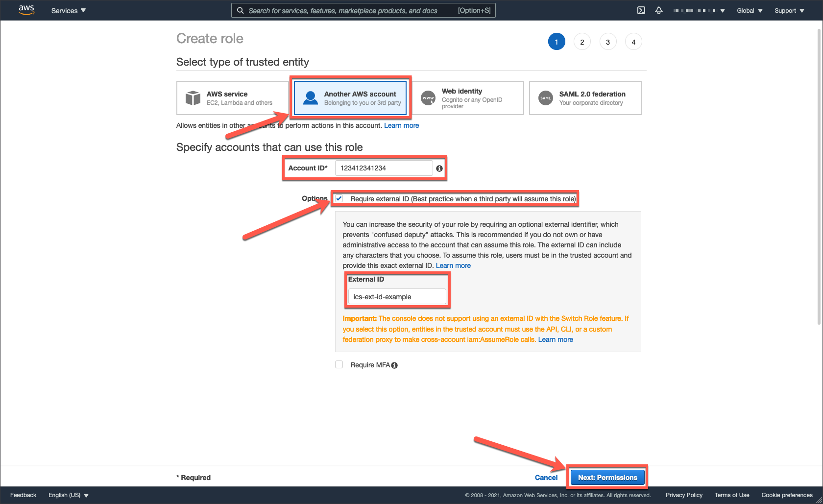
Task: Click the page vertical scrollbar
Action: coord(819,176)
